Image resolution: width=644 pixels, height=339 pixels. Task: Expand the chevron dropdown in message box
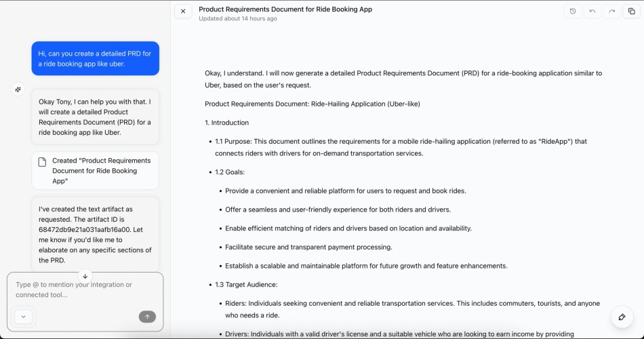[x=24, y=317]
